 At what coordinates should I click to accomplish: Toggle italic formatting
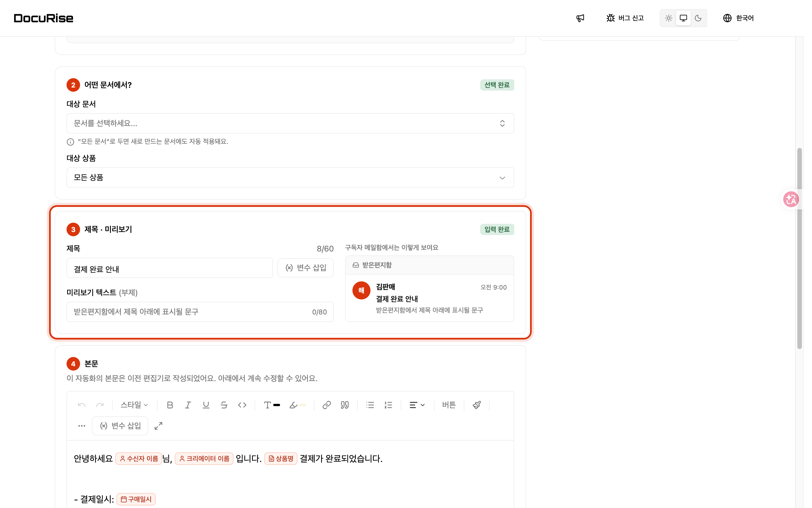(188, 405)
